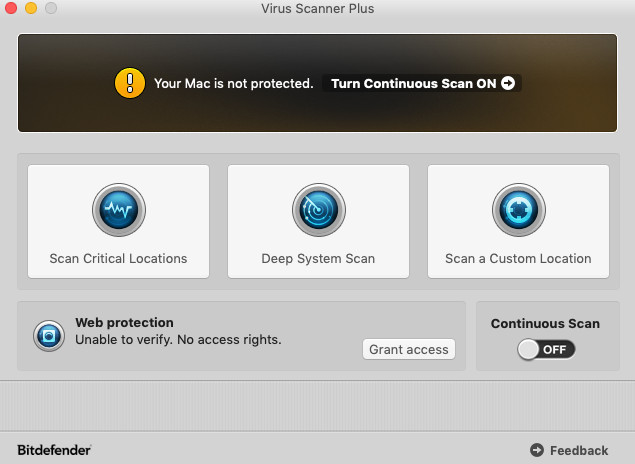Click Turn Continuous Scan ON link
635x464 pixels.
coord(413,83)
